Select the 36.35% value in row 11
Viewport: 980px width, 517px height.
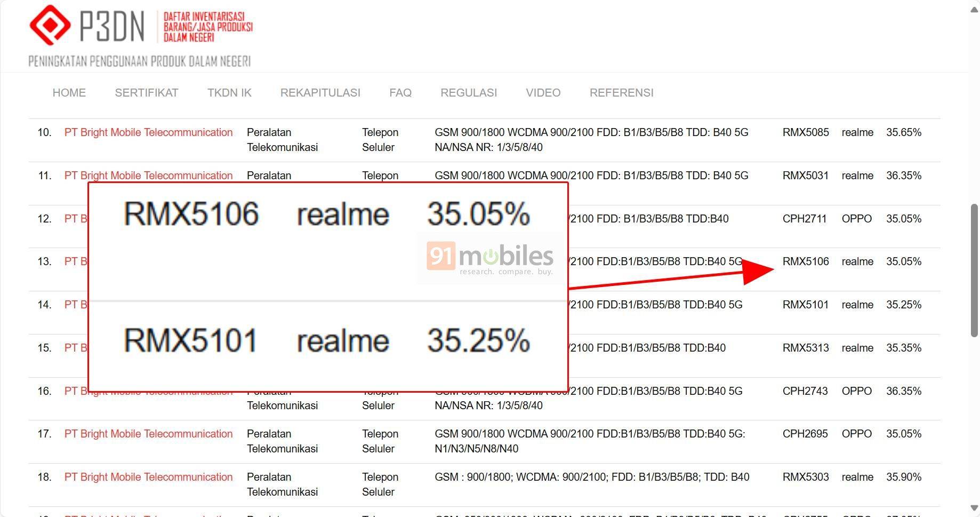904,176
